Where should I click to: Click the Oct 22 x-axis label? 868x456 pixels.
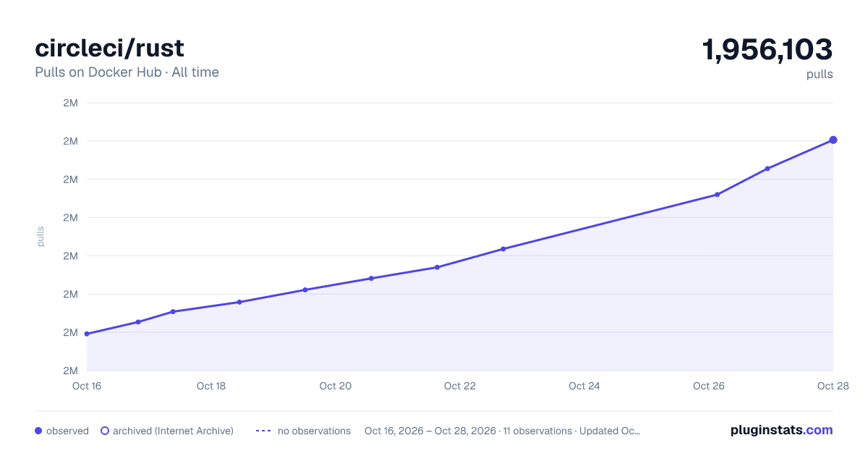pos(460,386)
